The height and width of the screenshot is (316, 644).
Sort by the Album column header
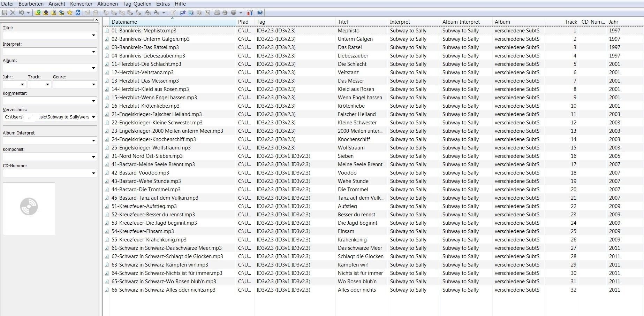pos(518,22)
